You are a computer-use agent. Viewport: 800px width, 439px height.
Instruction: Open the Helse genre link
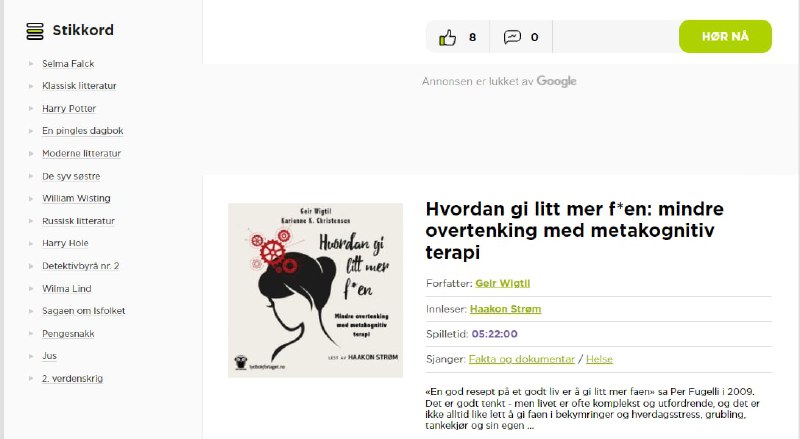click(599, 359)
